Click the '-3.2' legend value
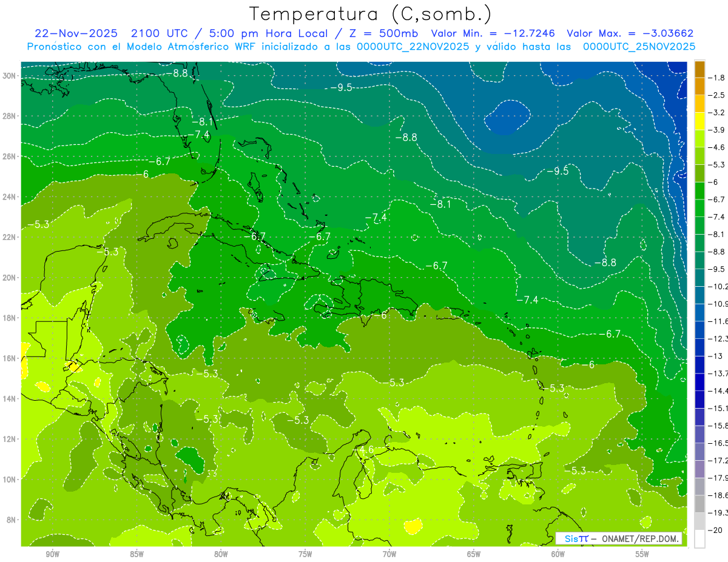Screen dimensions: 728x562 [716, 113]
